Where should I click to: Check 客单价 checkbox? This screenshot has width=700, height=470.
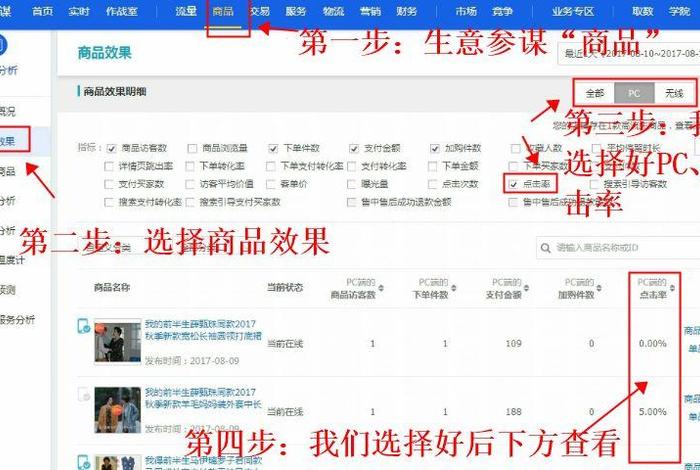[x=271, y=184]
